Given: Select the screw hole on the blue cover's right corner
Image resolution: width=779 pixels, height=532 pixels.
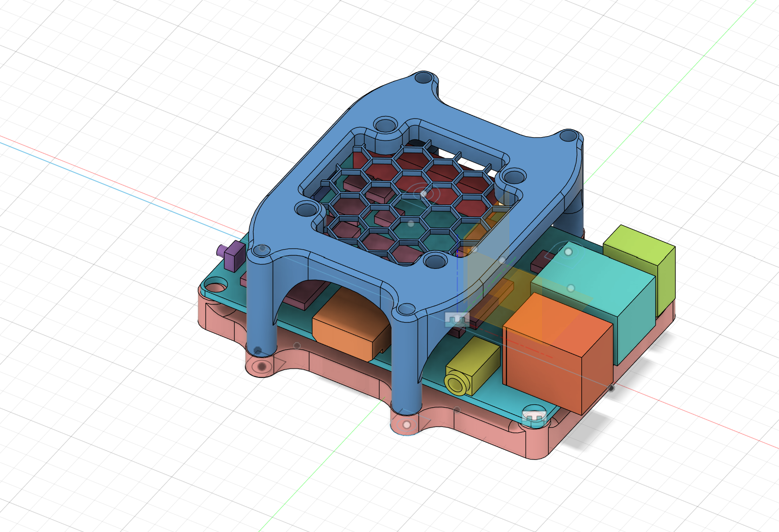Looking at the screenshot, I should pyautogui.click(x=569, y=136).
